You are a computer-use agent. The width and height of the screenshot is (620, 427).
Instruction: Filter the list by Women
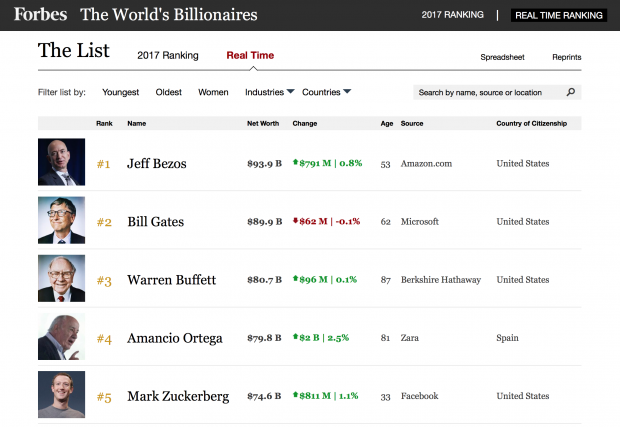click(213, 92)
